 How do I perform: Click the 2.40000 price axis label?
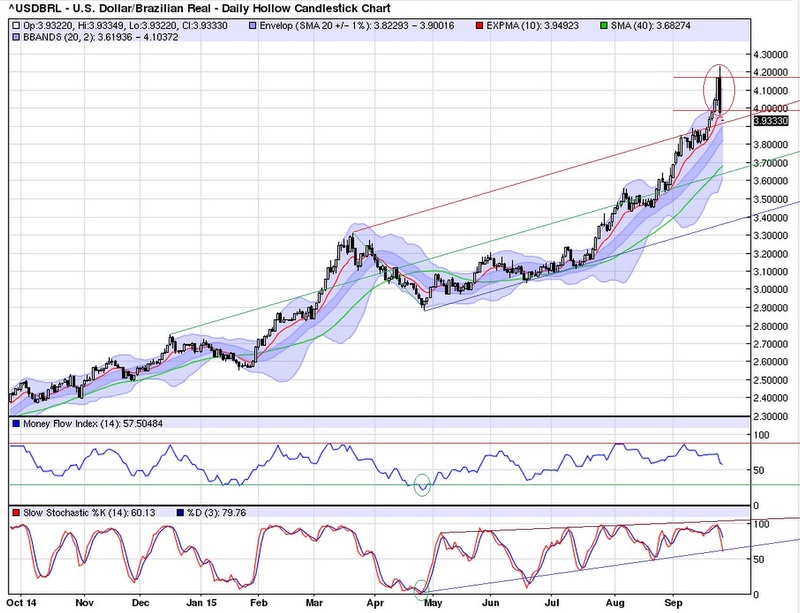(x=770, y=398)
